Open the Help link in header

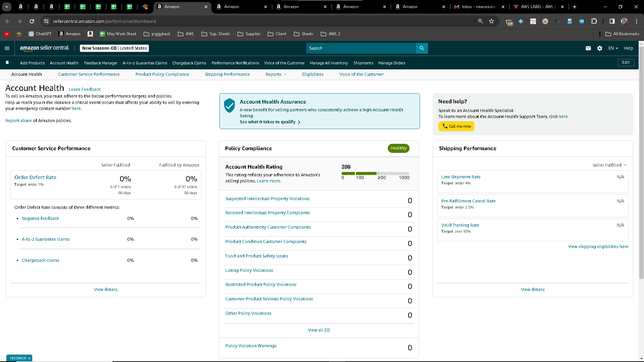coord(628,48)
